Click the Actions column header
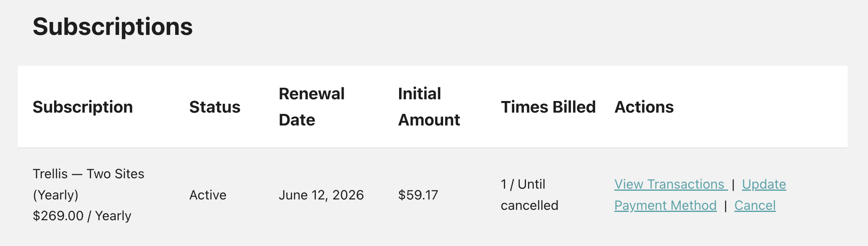 click(644, 107)
